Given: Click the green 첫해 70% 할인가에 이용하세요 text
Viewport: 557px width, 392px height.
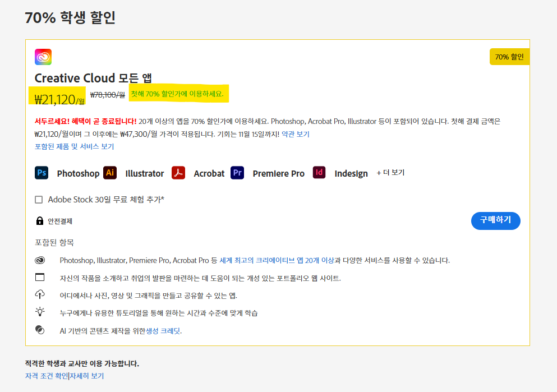Looking at the screenshot, I should click(177, 94).
